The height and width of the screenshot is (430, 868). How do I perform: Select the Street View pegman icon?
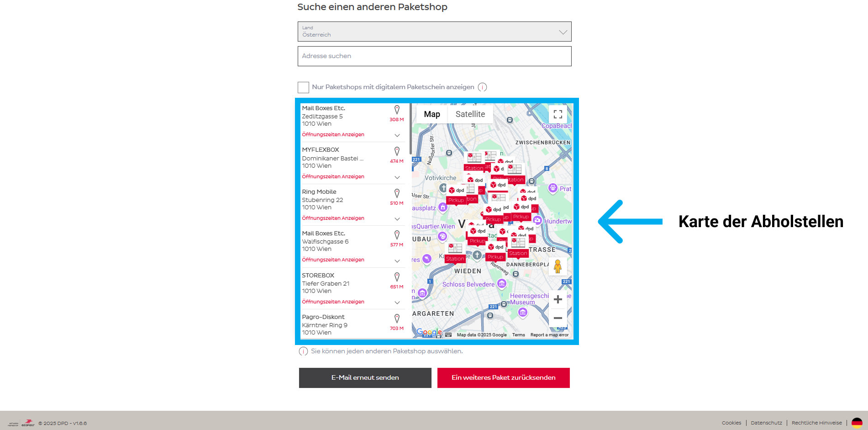(x=558, y=266)
